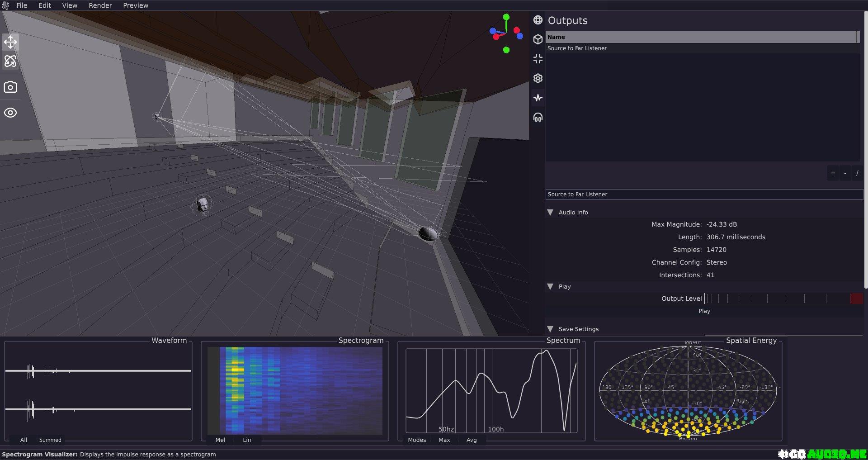Toggle the eye visibility icon
This screenshot has width=868, height=460.
click(x=10, y=113)
